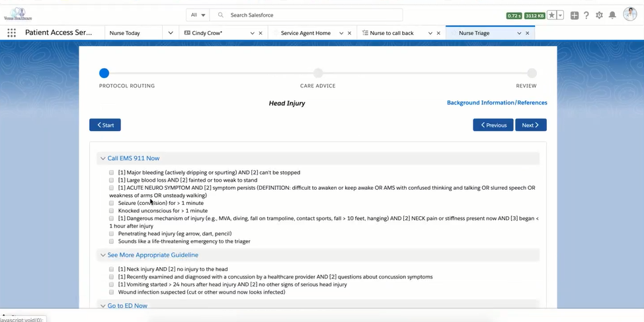
Task: Check Sounds like life-threatening emergency
Action: [x=111, y=241]
